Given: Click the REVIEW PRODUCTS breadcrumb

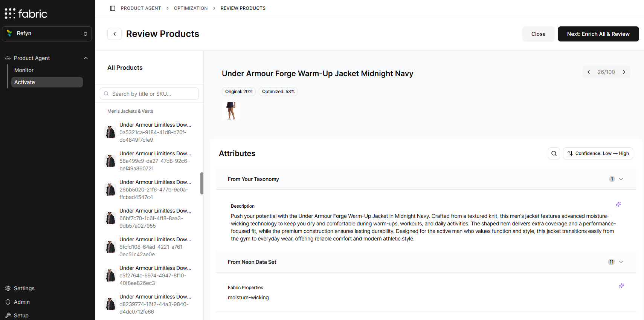Looking at the screenshot, I should (x=243, y=8).
